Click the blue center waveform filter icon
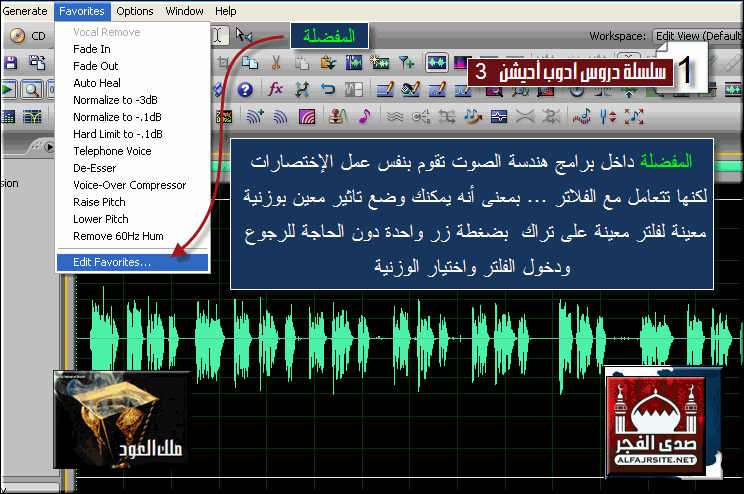Viewport: 744px width, 494px height. (499, 116)
